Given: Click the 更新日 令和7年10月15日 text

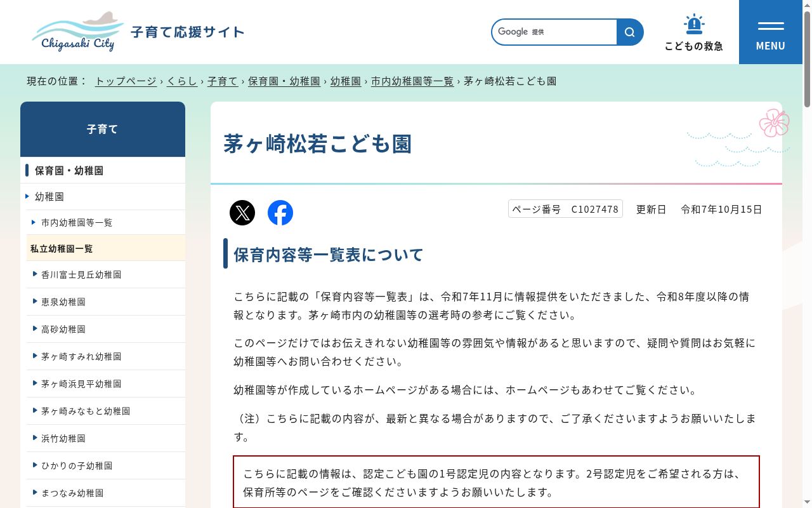Looking at the screenshot, I should click(x=699, y=209).
